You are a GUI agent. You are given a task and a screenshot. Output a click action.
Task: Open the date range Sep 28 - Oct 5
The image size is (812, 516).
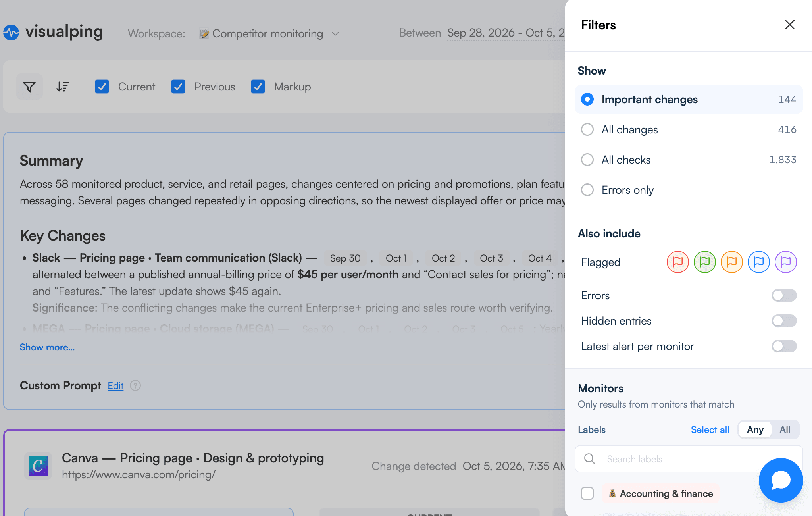[x=506, y=33]
